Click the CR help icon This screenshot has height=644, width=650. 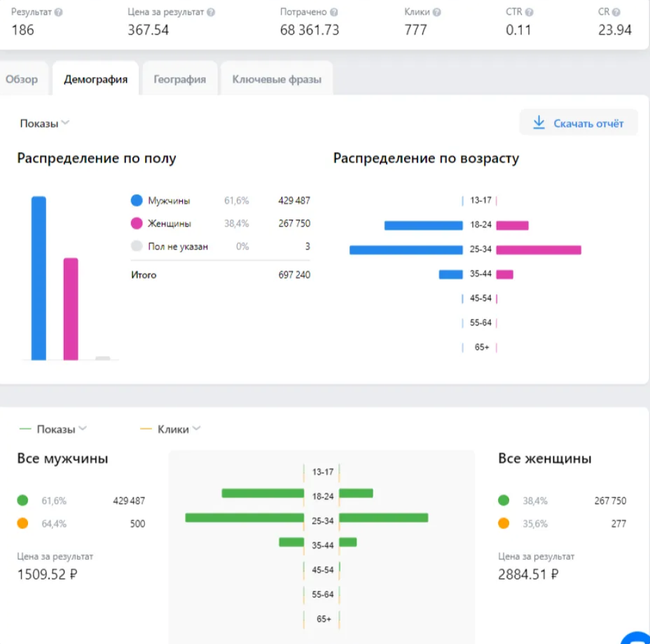tap(616, 13)
